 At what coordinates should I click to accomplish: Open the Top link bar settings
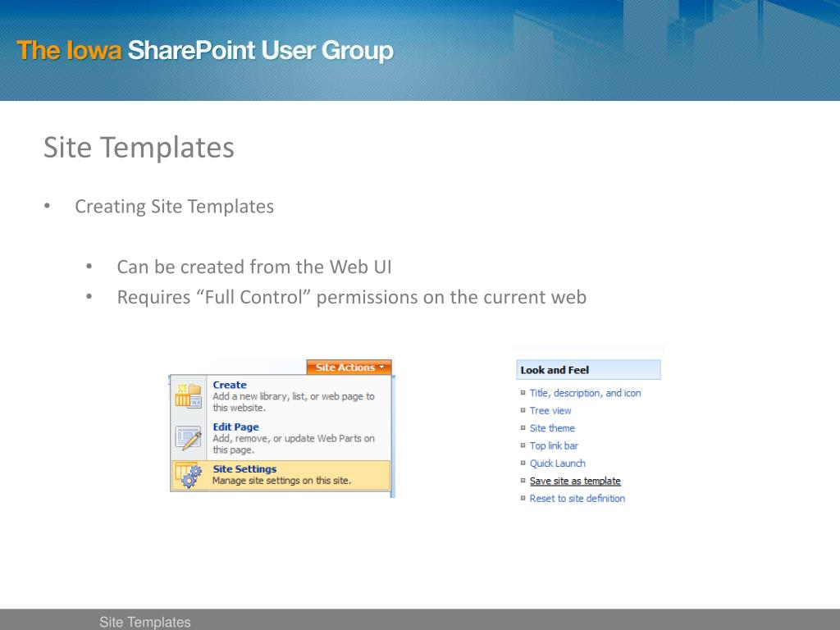click(554, 445)
